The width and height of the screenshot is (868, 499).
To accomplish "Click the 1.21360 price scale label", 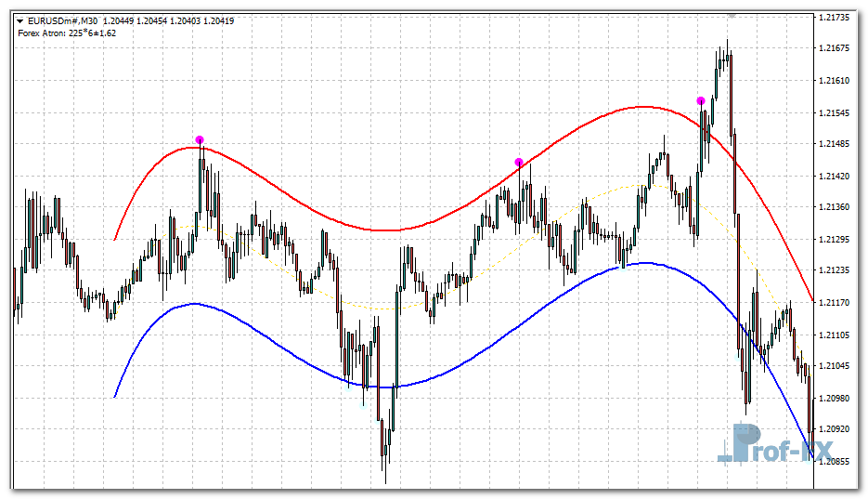I will [x=836, y=207].
